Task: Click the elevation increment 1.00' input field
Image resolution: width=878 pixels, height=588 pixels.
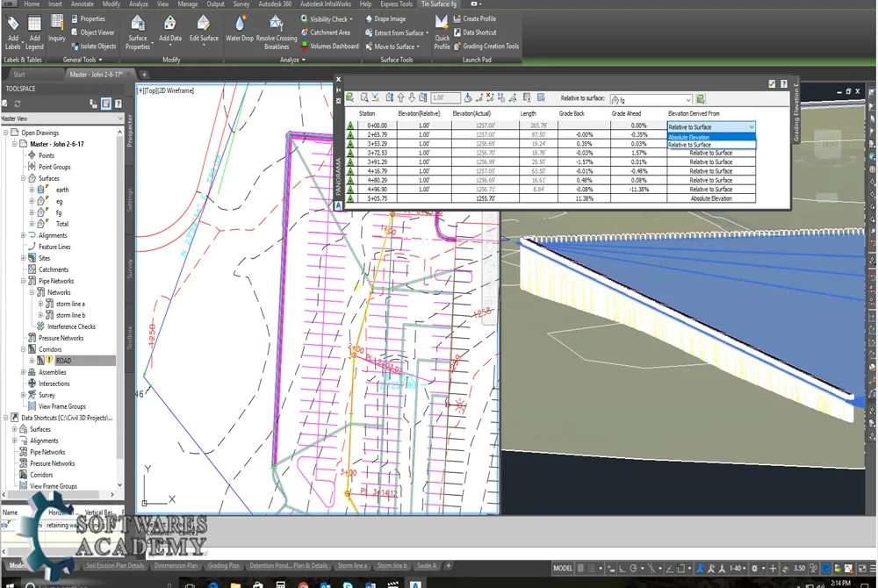Action: tap(445, 98)
